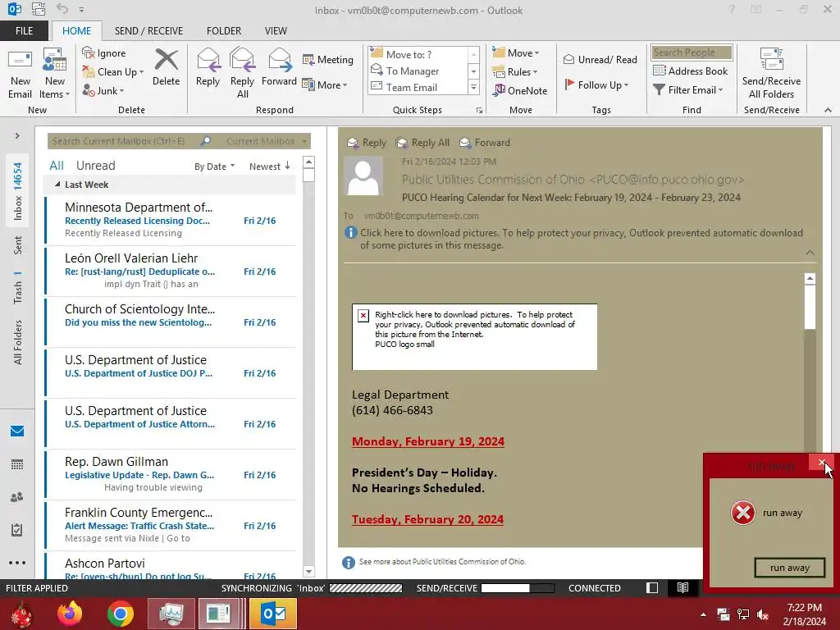
Task: Click Reply in the reading pane
Action: point(367,143)
